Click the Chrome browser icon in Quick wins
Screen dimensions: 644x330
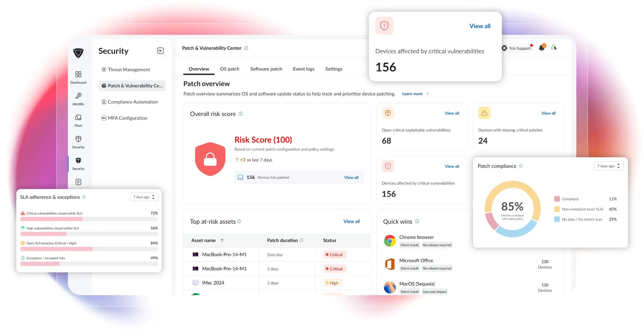tap(390, 241)
